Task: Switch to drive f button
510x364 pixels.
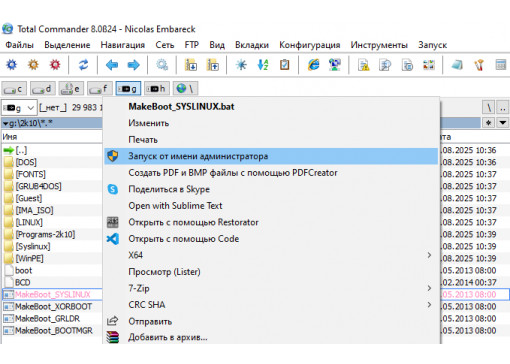Action: (100, 89)
